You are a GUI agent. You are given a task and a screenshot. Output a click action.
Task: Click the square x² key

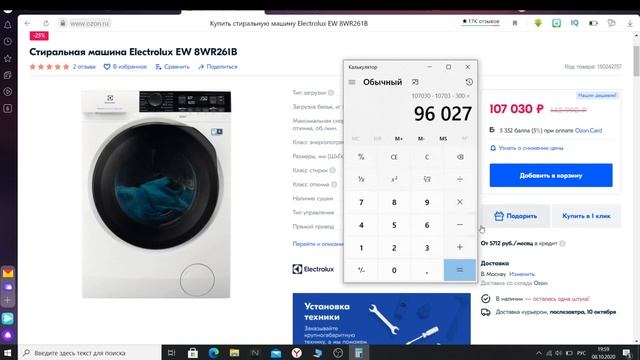(x=394, y=179)
